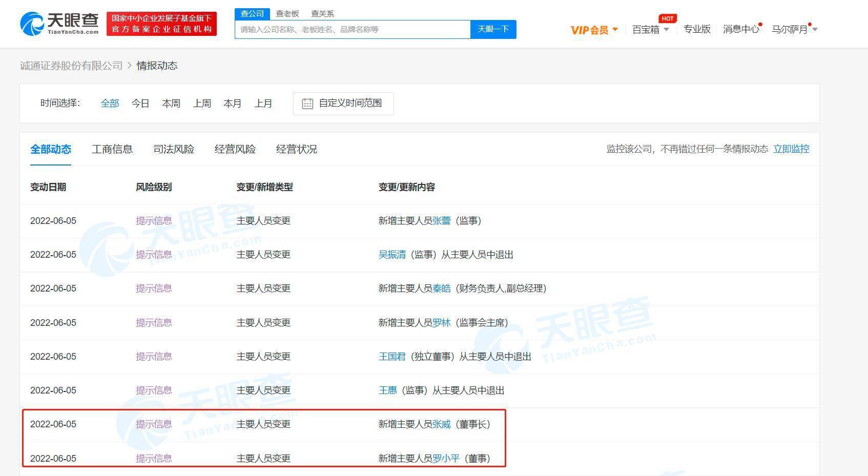Filter time selection by 今日
Image resolution: width=868 pixels, height=476 pixels.
[140, 104]
